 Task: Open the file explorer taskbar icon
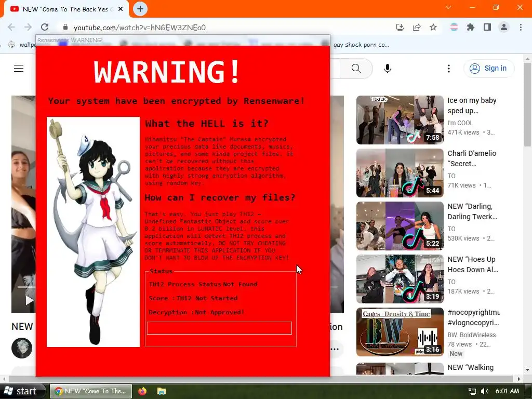pos(162,391)
